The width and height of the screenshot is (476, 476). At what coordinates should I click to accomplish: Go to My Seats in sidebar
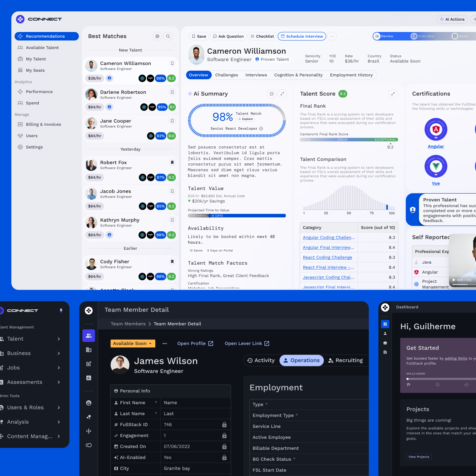[x=47, y=70]
